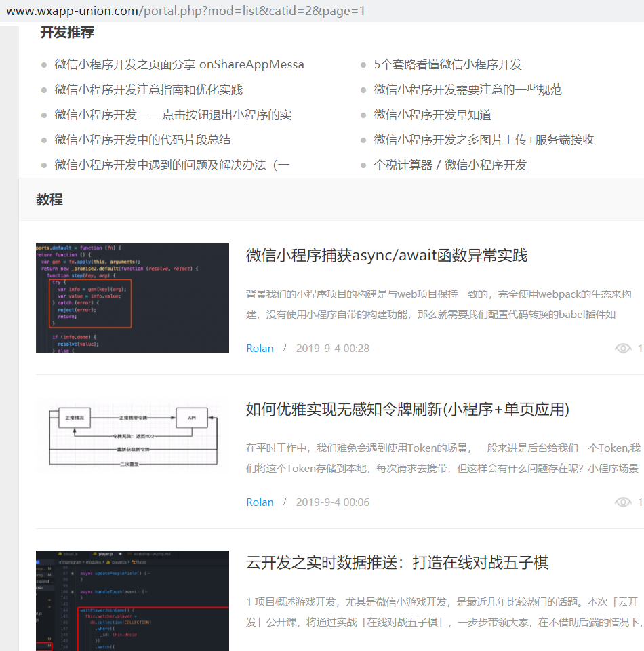Click the eye view-count icon on the 令牌刷新 article

pyautogui.click(x=623, y=502)
